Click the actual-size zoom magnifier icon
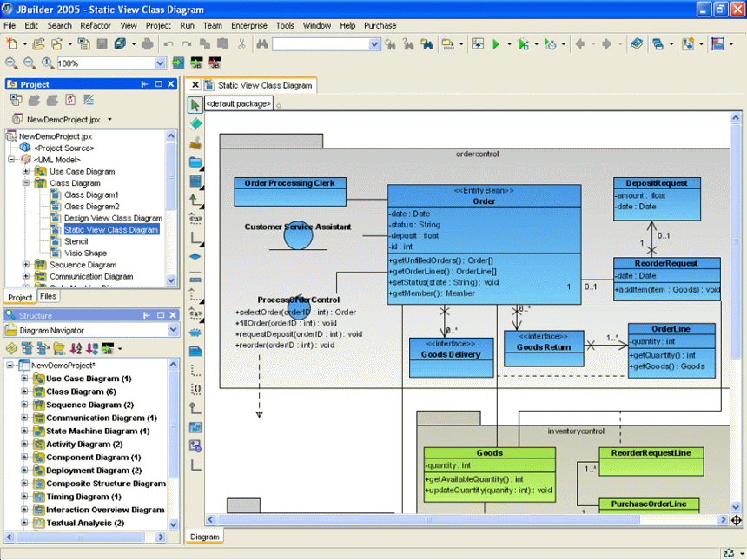Viewport: 747px width, 560px height. tap(47, 63)
